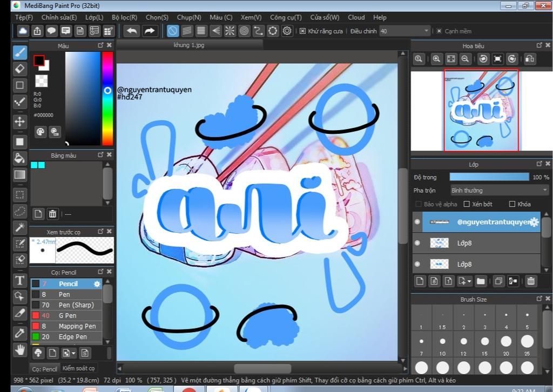The height and width of the screenshot is (392, 553).
Task: Open the Pha trộn blend mode dropdown
Action: point(500,191)
